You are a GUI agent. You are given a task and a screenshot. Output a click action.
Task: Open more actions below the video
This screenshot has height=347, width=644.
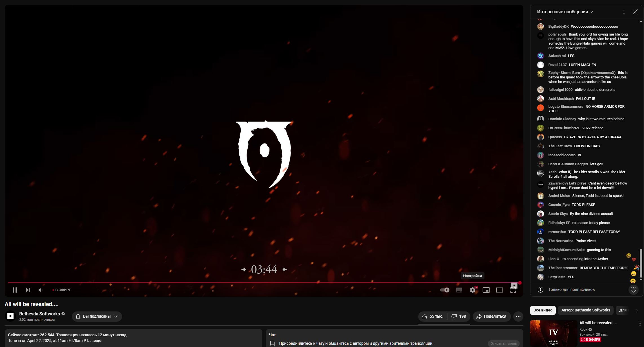coord(518,317)
